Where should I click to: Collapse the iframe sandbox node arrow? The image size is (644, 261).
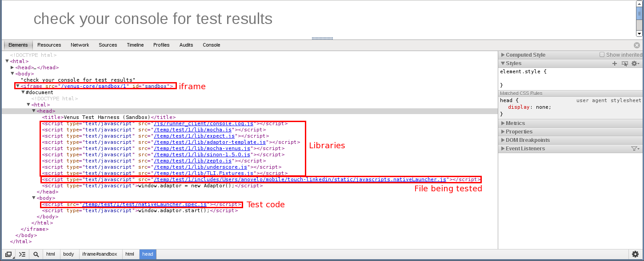18,86
